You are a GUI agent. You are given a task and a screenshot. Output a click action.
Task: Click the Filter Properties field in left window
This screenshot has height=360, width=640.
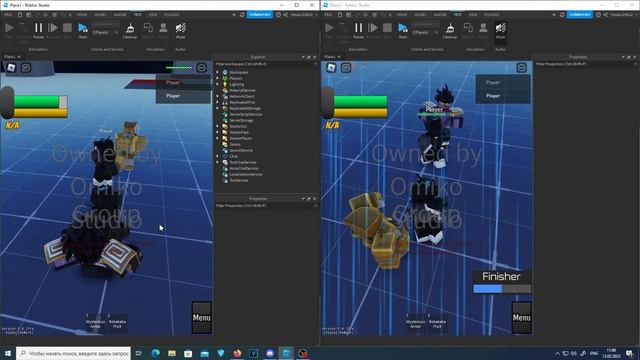pos(266,206)
